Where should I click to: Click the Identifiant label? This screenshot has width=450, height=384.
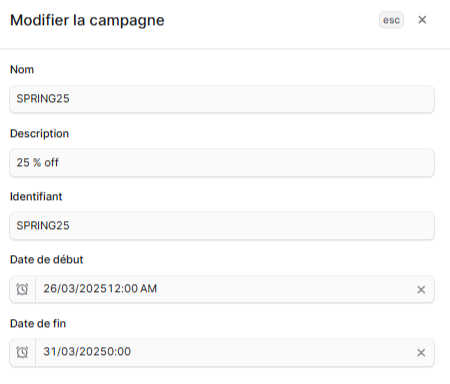(36, 197)
